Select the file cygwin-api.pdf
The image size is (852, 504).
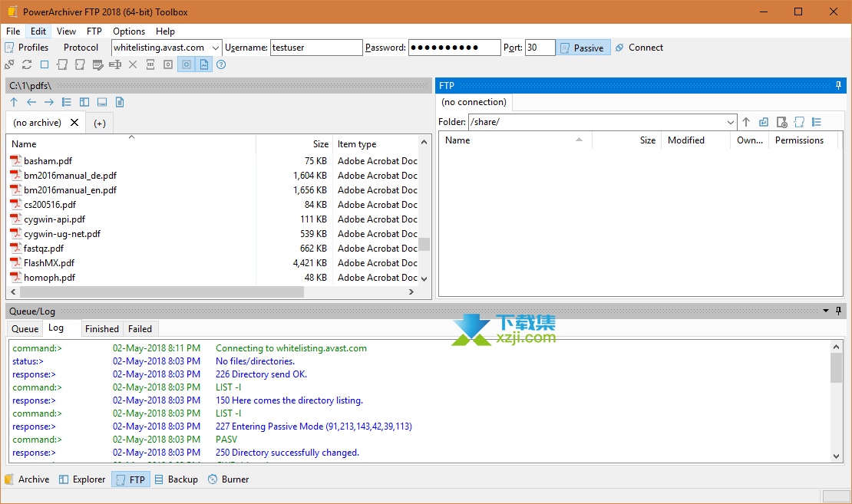[54, 219]
